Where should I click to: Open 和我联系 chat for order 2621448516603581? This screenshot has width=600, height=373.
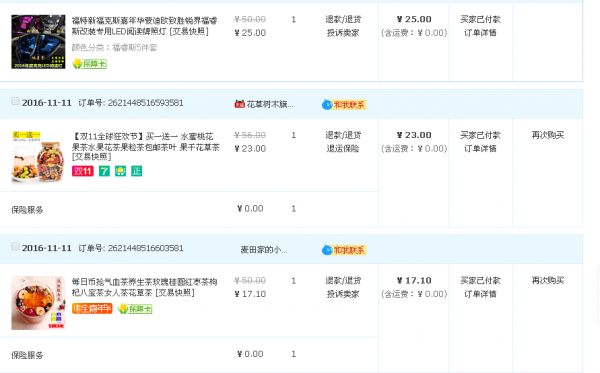tap(344, 250)
